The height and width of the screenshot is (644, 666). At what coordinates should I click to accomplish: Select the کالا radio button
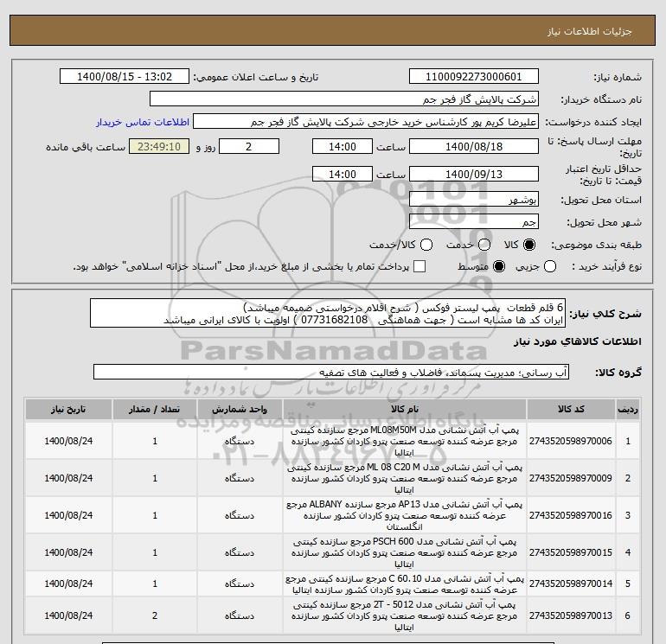pos(529,245)
